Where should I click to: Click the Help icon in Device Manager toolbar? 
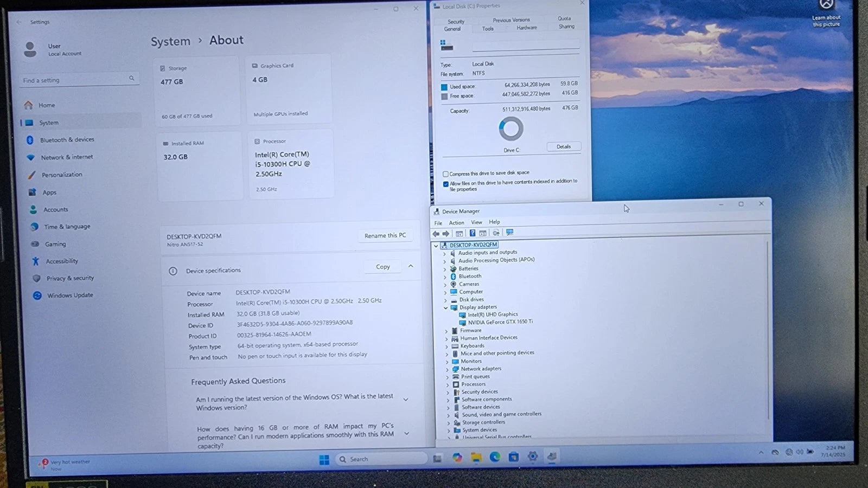tap(473, 233)
